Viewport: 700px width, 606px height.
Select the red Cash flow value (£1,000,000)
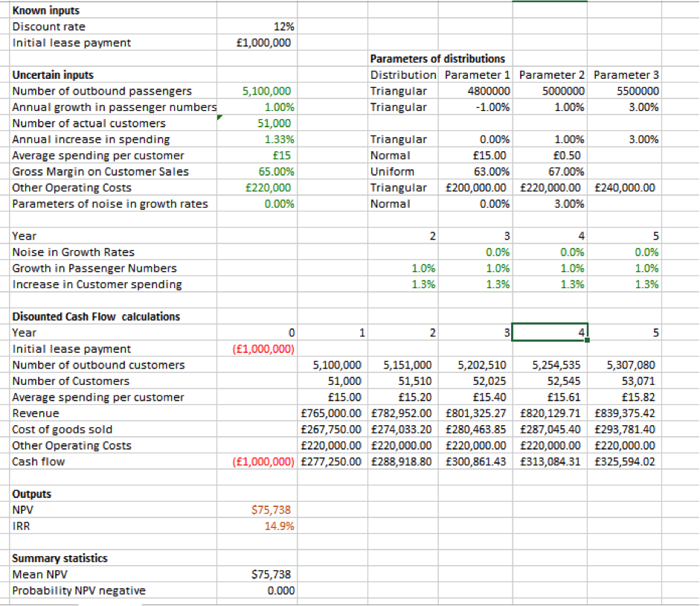(x=264, y=461)
